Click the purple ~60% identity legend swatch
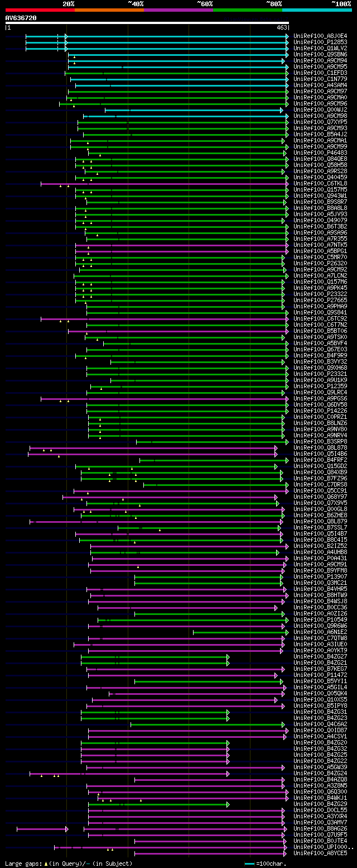The image size is (357, 868). 178,10
